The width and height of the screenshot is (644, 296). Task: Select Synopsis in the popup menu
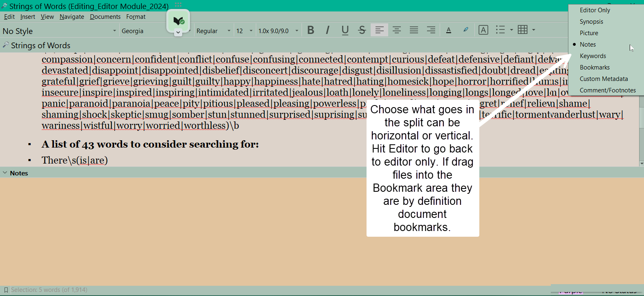click(591, 22)
